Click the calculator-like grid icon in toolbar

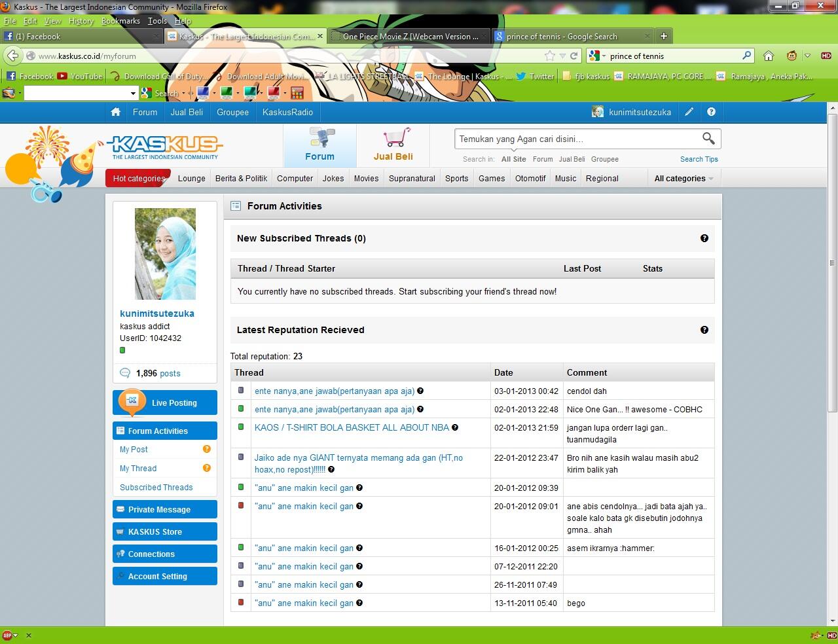[x=297, y=93]
